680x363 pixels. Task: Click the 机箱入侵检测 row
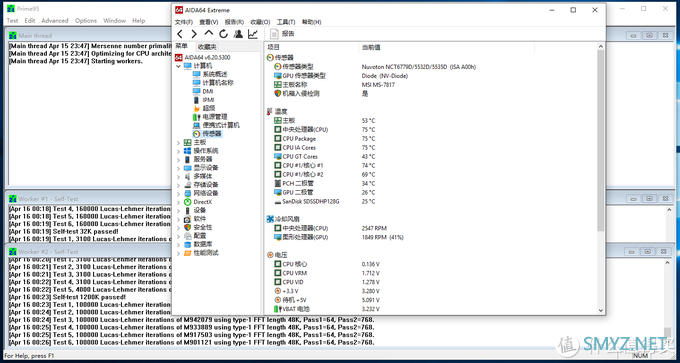pos(430,94)
